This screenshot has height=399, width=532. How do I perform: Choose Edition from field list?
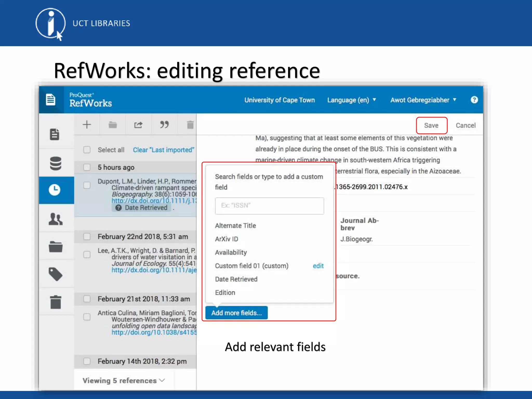pyautogui.click(x=225, y=292)
